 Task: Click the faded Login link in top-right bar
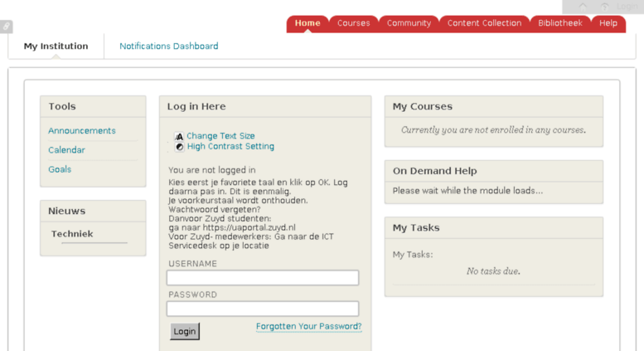[x=627, y=7]
